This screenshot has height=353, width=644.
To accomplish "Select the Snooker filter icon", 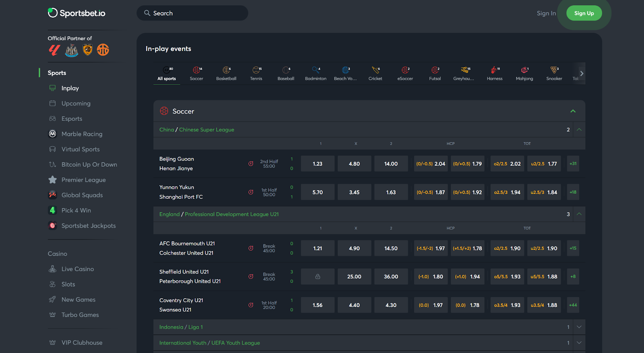I will coord(554,70).
